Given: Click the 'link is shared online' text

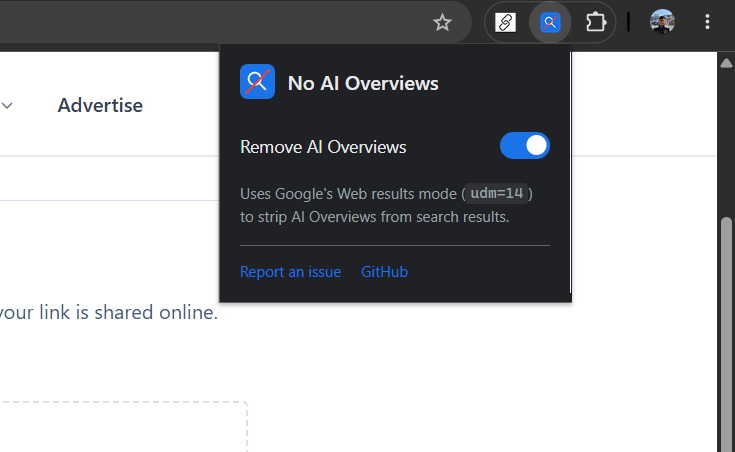Looking at the screenshot, I should point(128,312).
